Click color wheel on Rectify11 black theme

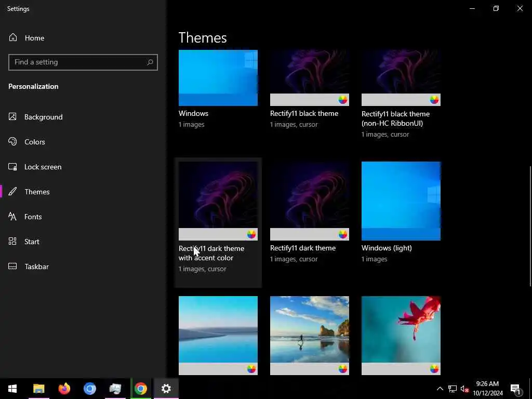tap(343, 100)
